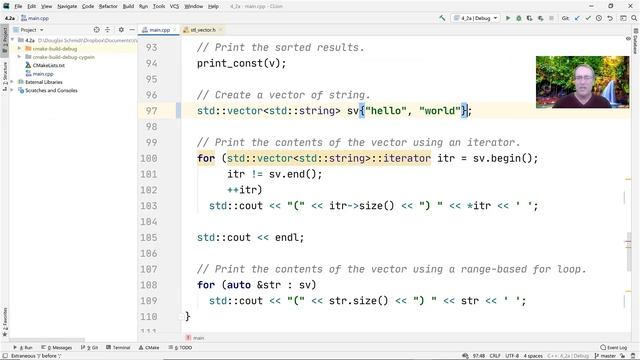Screen dimensions: 640x360
Task: Open the Event Log
Action: point(613,347)
